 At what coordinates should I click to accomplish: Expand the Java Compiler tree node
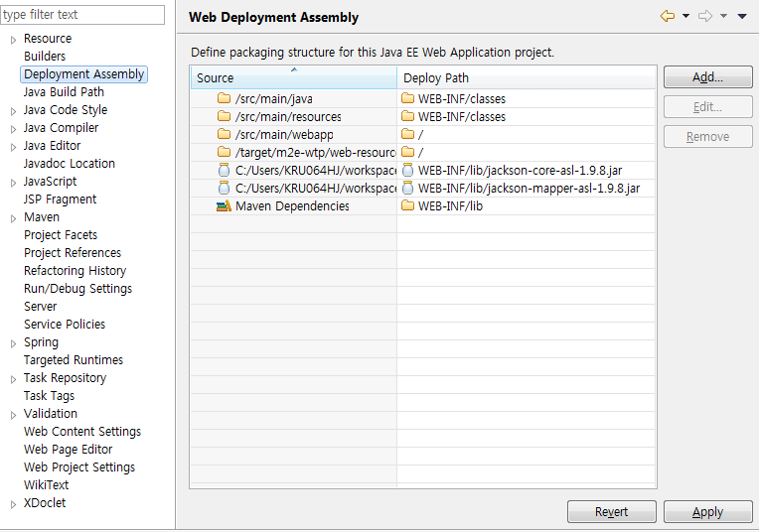pyautogui.click(x=13, y=129)
